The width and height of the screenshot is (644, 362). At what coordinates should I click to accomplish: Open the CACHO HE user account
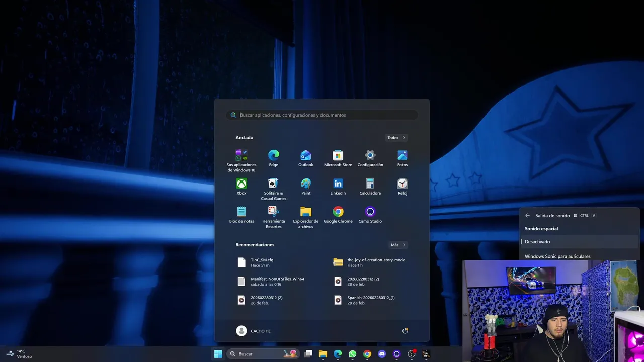point(254,331)
